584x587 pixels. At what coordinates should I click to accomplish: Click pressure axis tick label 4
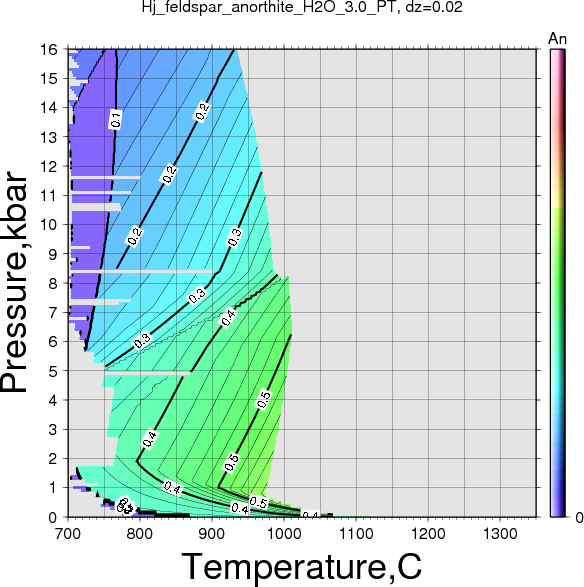[54, 400]
